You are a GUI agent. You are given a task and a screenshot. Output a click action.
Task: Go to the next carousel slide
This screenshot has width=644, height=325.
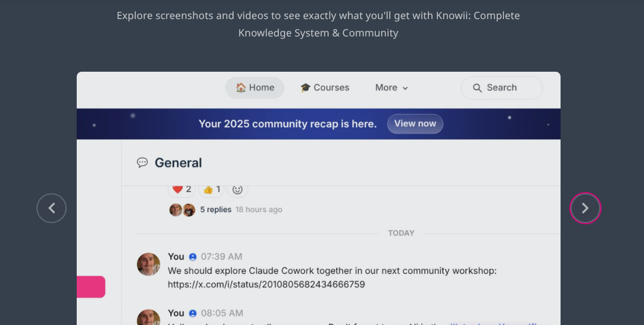coord(585,208)
